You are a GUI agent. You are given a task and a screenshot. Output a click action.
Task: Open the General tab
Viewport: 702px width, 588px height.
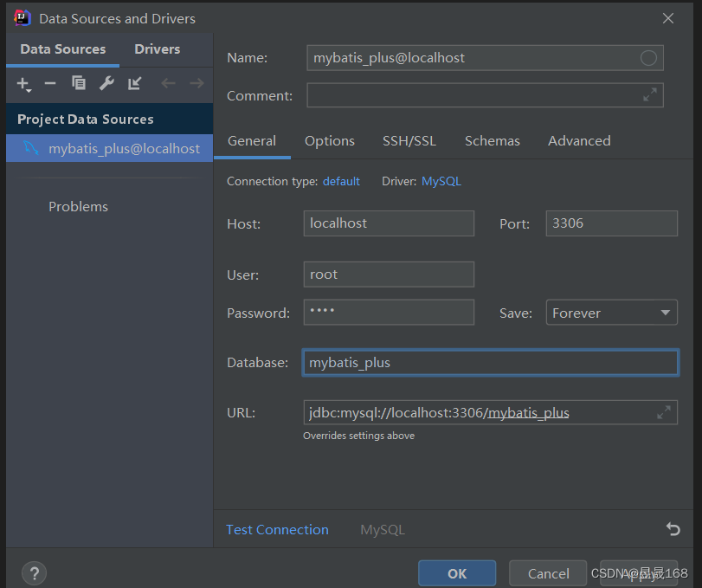tap(252, 141)
